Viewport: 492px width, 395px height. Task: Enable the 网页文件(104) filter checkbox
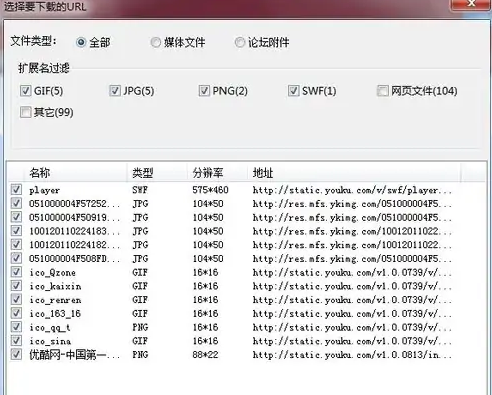coord(382,90)
